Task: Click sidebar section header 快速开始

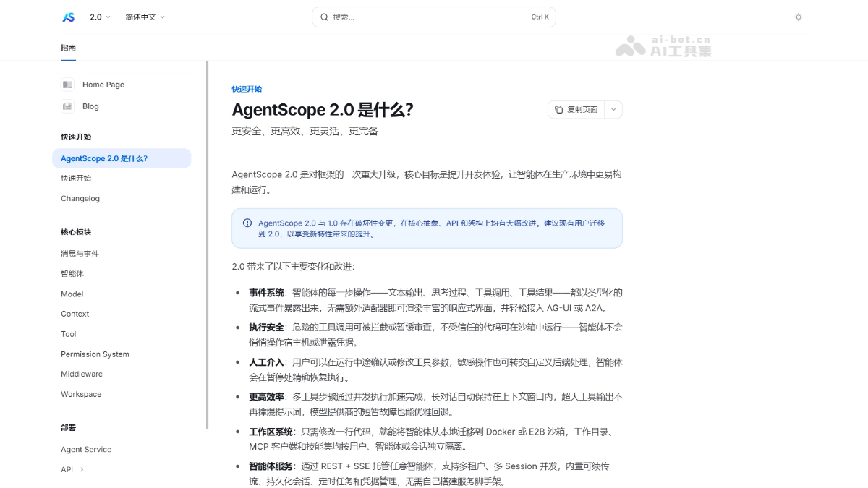Action: 76,137
